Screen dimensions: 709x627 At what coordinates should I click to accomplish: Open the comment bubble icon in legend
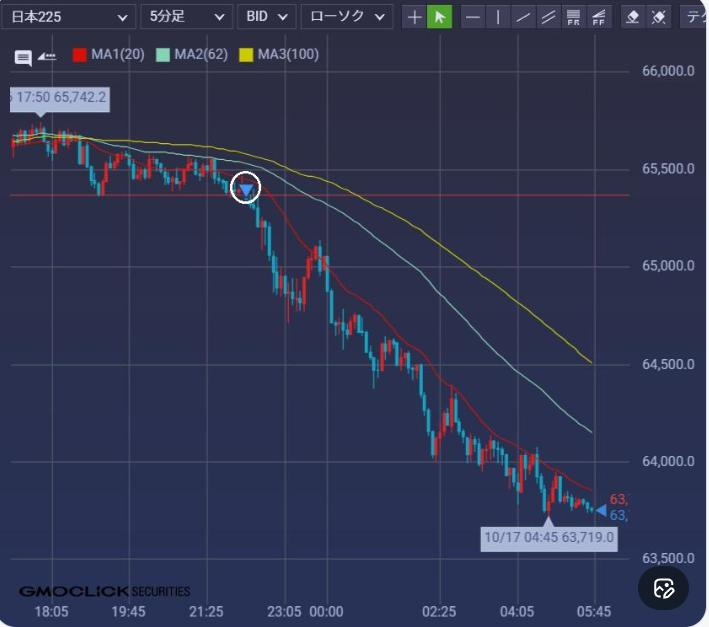point(23,58)
